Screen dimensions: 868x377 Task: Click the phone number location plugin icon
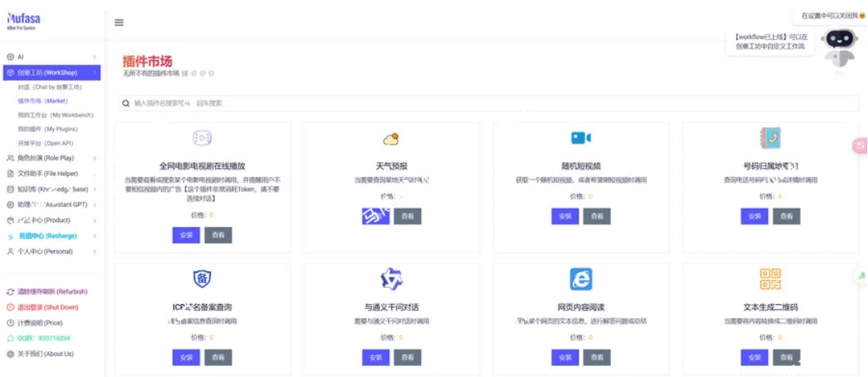(770, 138)
